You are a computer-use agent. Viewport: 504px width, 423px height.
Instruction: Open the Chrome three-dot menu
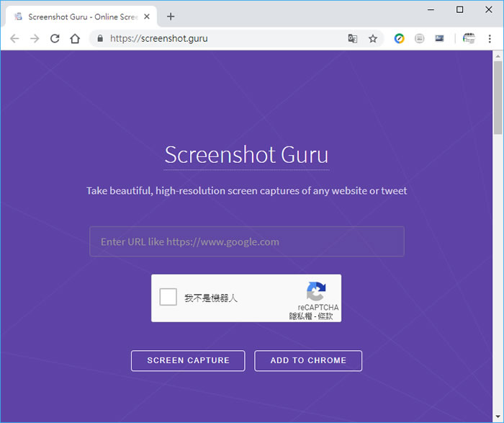[490, 39]
